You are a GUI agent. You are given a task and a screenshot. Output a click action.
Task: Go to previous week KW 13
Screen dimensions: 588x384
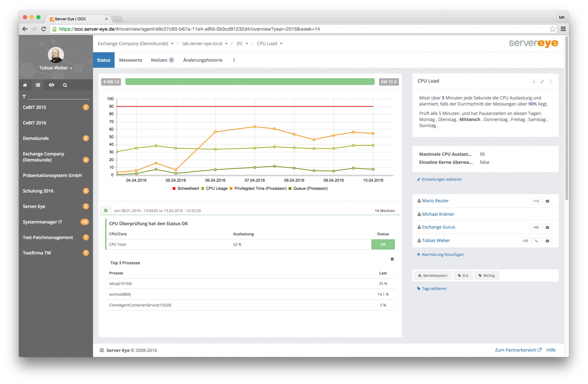[x=111, y=82]
